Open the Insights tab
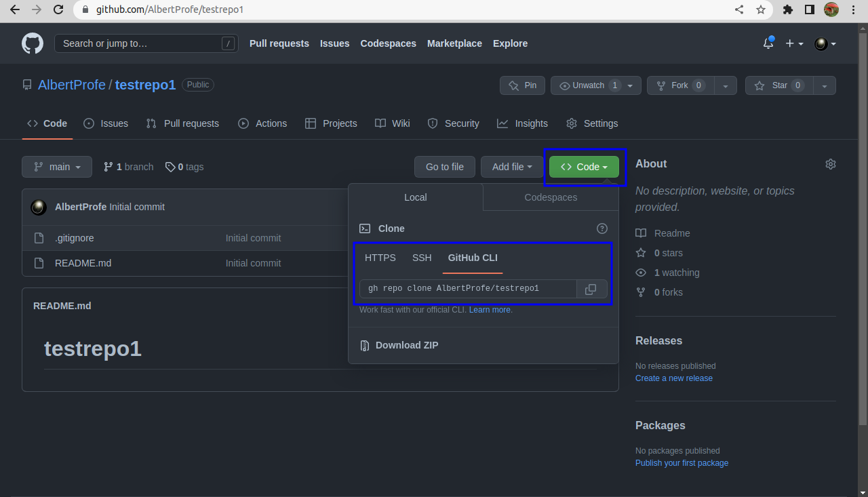The width and height of the screenshot is (868, 497). point(522,123)
